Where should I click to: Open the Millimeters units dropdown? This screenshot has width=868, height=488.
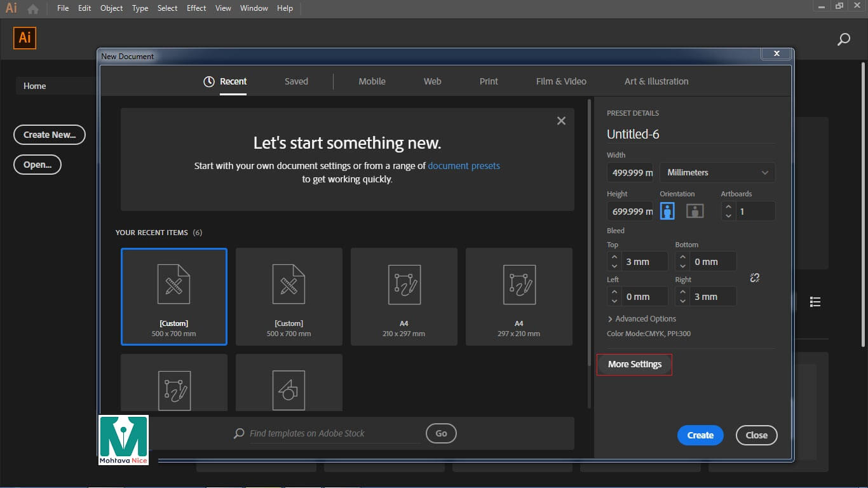[717, 172]
